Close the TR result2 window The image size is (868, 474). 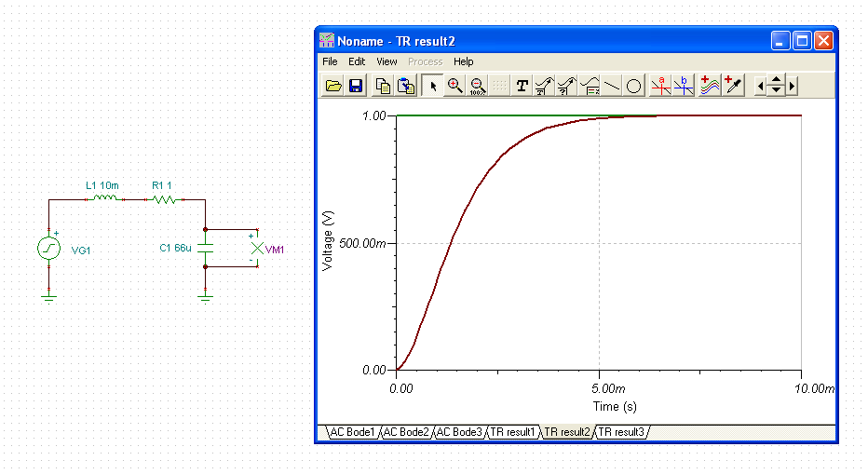click(x=823, y=41)
